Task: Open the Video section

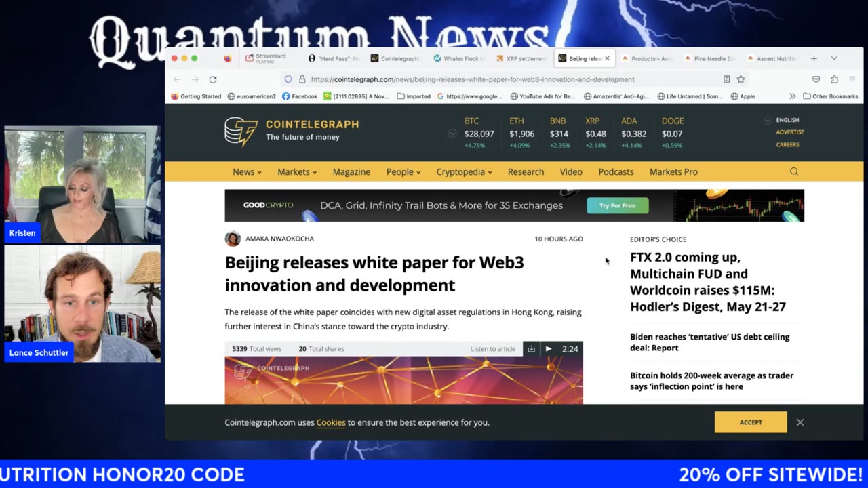Action: click(571, 171)
